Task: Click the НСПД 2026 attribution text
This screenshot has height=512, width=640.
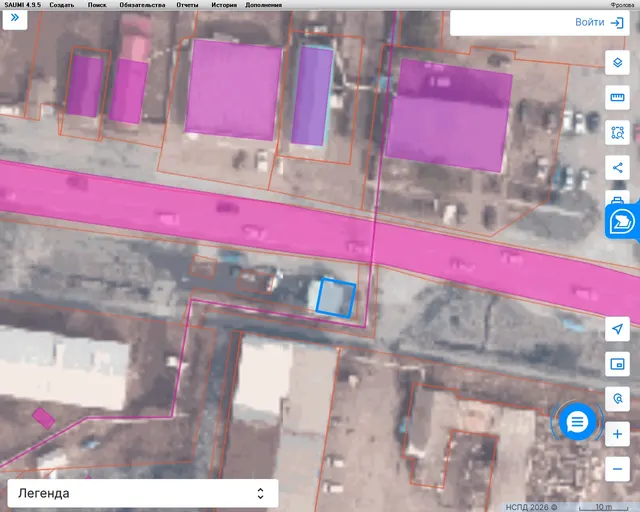Action: pos(531,507)
